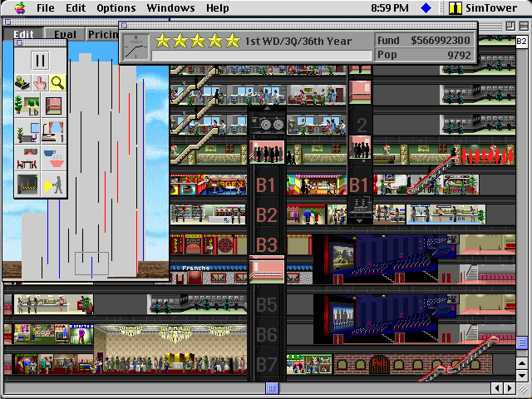Click the view rectangle on the tower map
This screenshot has height=399, width=532.
coord(91,264)
